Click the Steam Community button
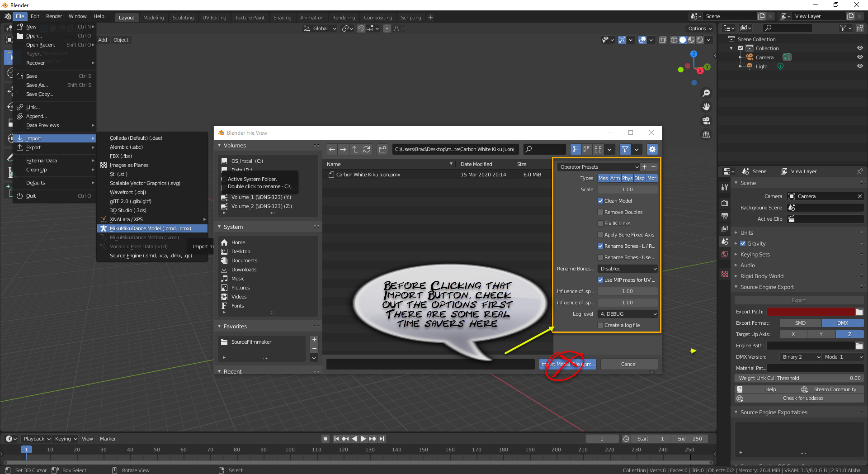Viewport: 868px width, 474px height. (x=831, y=389)
